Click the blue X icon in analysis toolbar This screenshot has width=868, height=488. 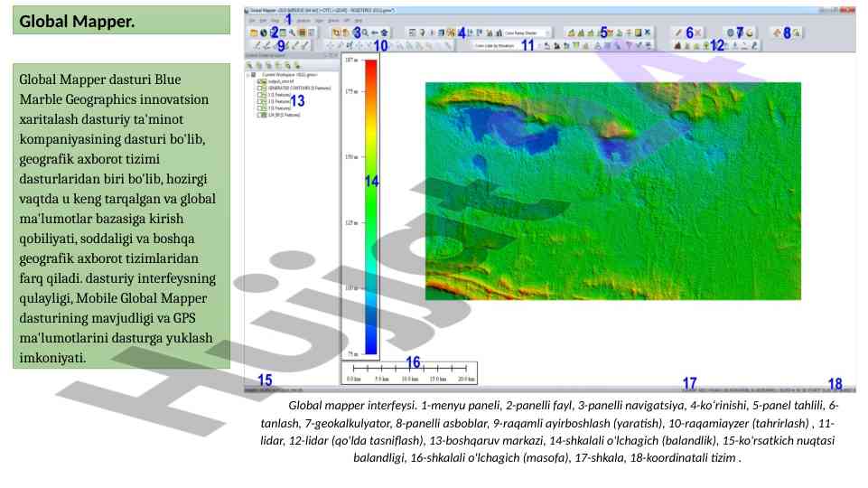648,33
